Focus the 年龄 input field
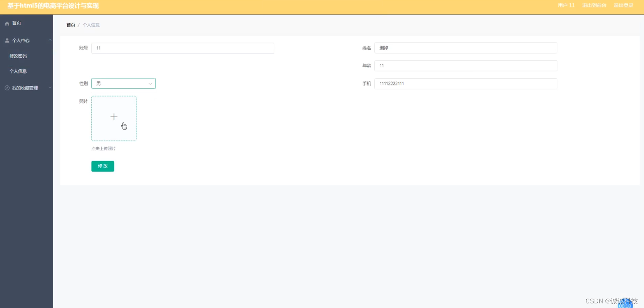This screenshot has height=308, width=644. [466, 66]
